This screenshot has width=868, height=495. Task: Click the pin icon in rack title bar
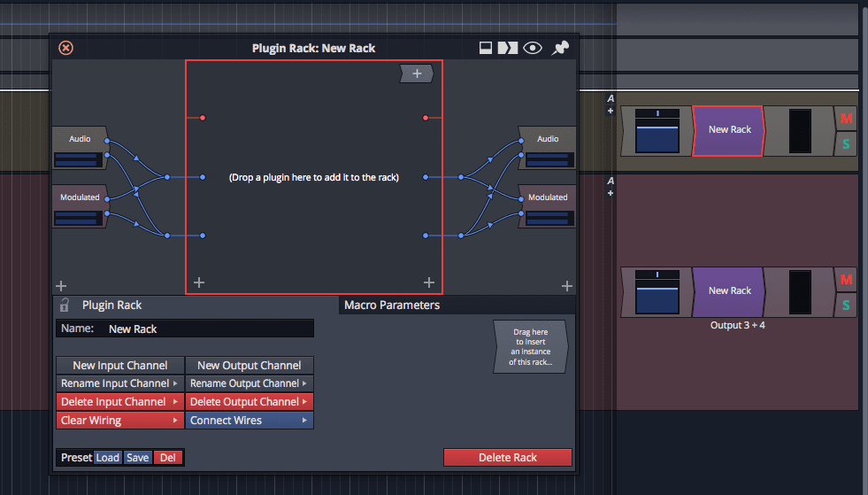click(560, 48)
